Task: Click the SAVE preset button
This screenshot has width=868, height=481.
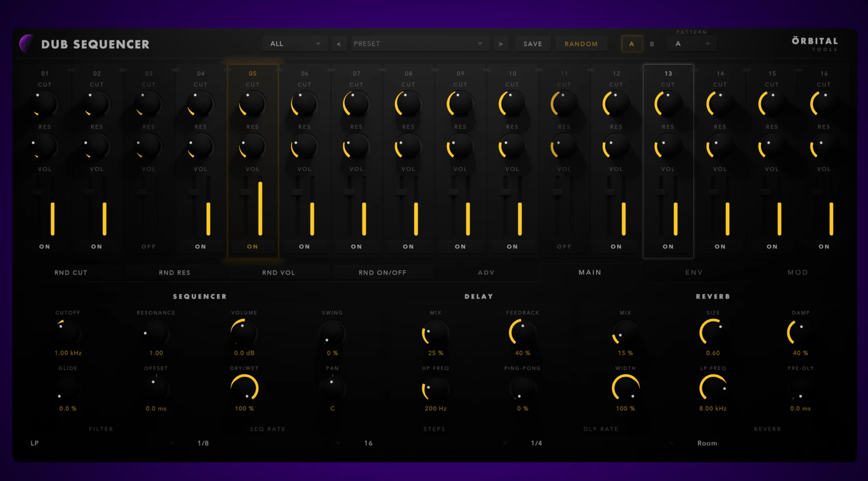Action: pos(533,44)
